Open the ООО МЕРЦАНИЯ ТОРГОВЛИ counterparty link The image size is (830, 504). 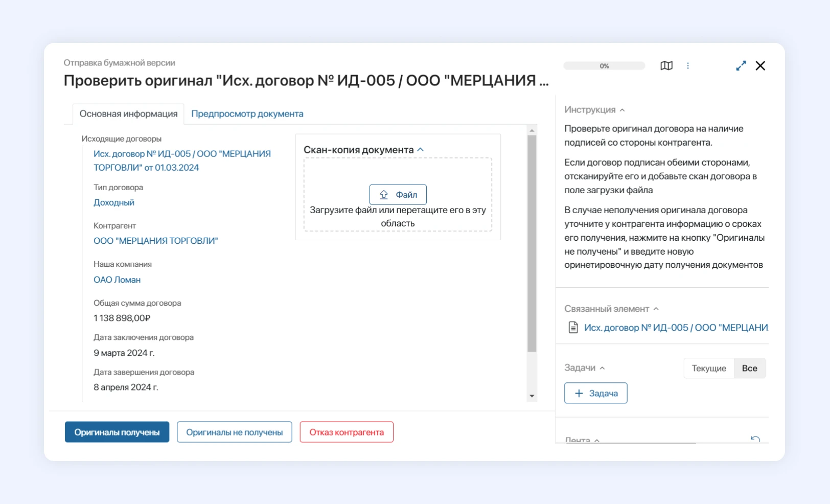click(155, 240)
